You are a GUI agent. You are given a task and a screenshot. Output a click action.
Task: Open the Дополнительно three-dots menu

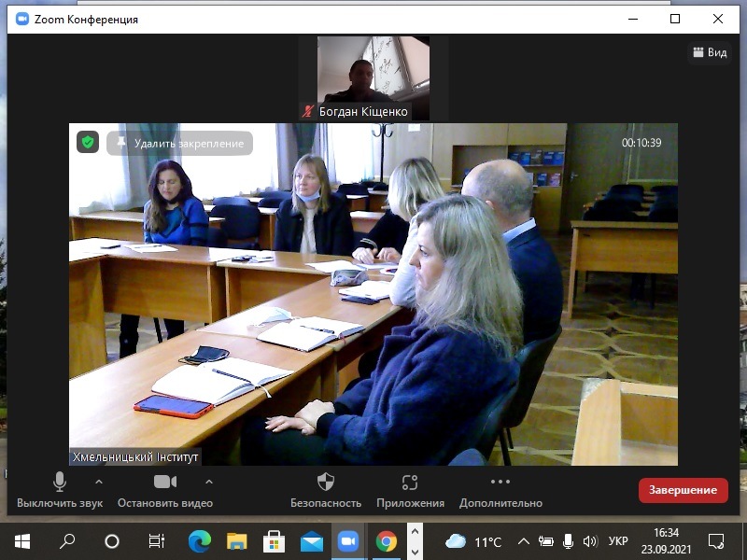pyautogui.click(x=500, y=490)
